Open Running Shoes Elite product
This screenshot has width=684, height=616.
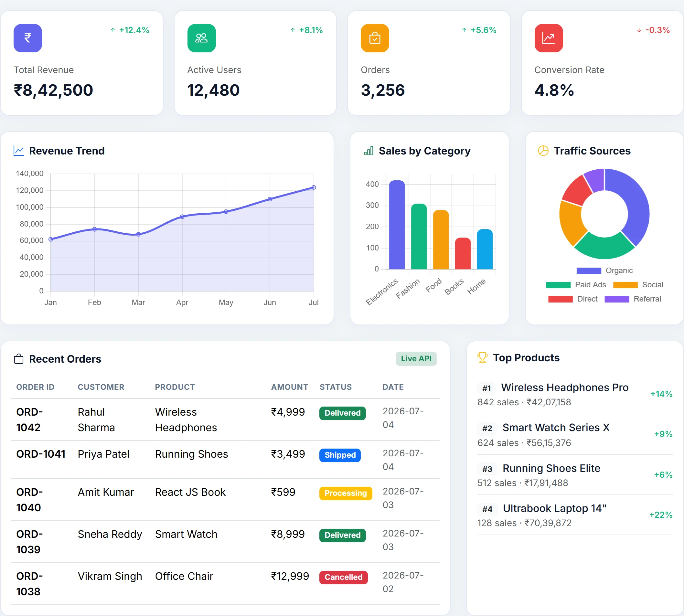point(551,468)
